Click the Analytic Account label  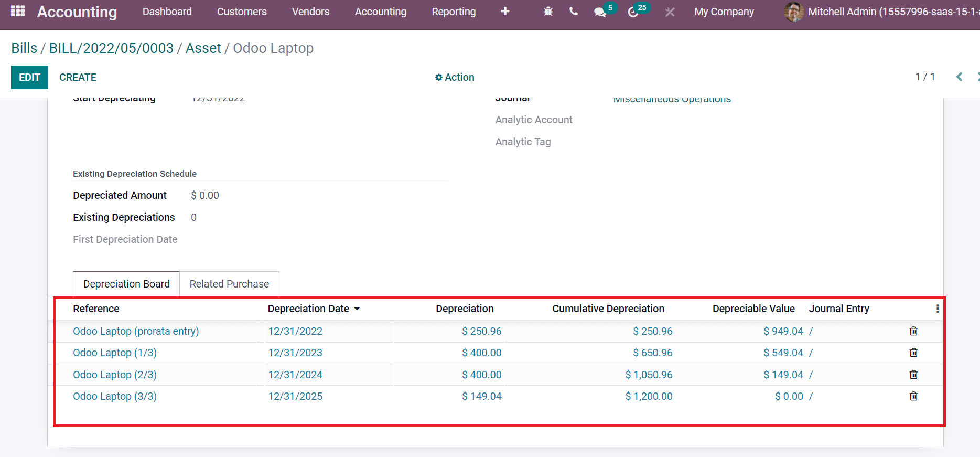pos(534,120)
